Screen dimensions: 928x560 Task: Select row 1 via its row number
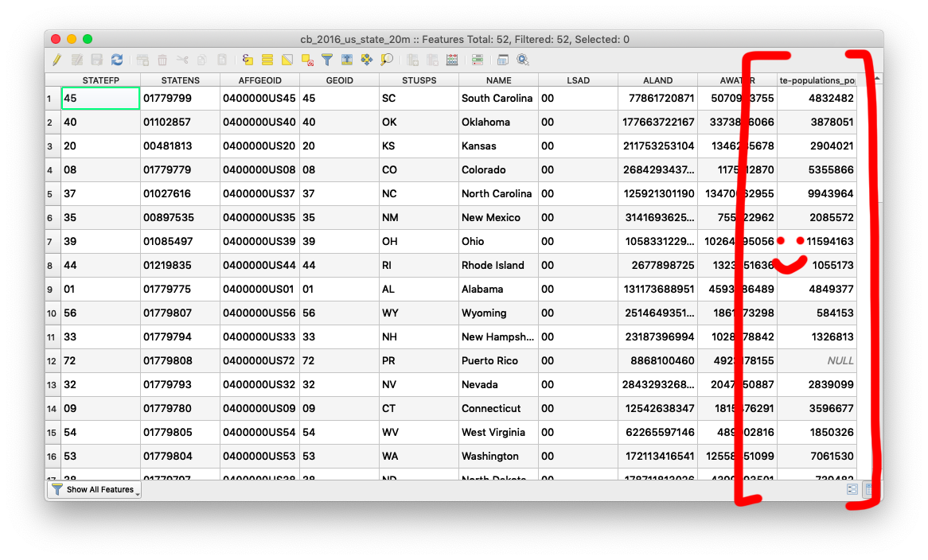coord(53,98)
